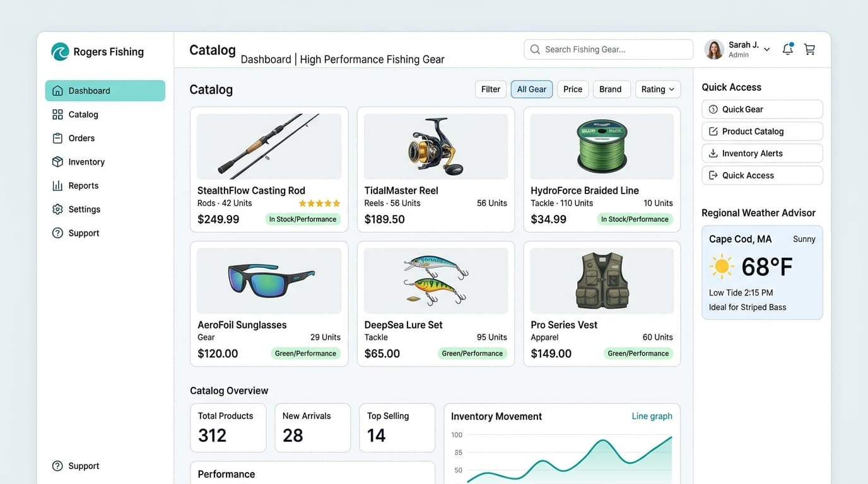Click the Cape Cod, MA weather card

pos(762,272)
